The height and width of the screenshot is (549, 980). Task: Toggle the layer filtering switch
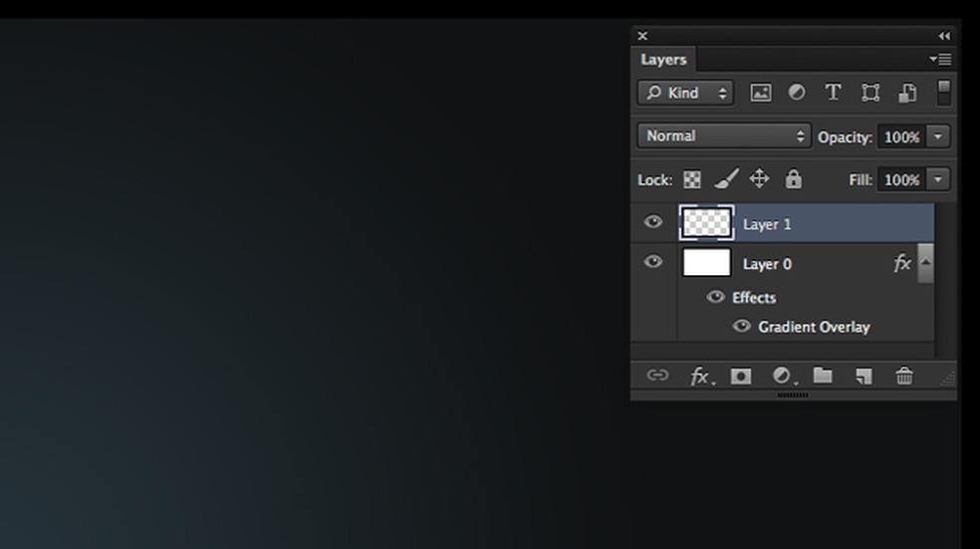tap(944, 93)
